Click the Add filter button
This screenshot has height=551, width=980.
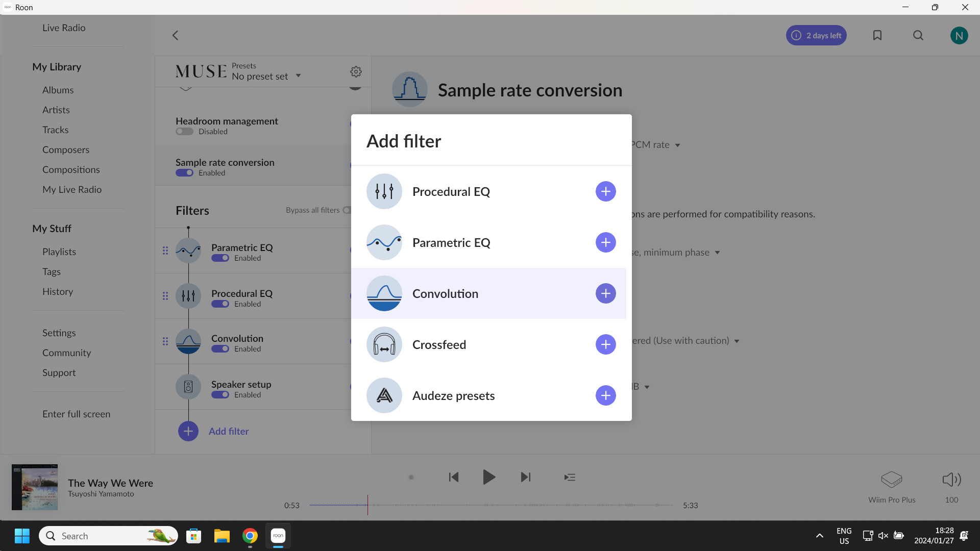(213, 431)
